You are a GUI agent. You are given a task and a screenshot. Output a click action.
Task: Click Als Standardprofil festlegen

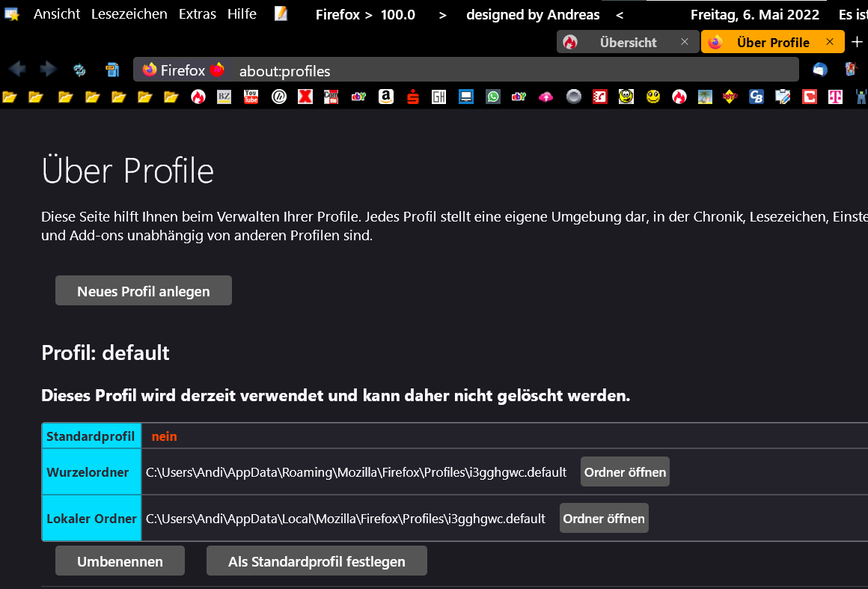[317, 561]
